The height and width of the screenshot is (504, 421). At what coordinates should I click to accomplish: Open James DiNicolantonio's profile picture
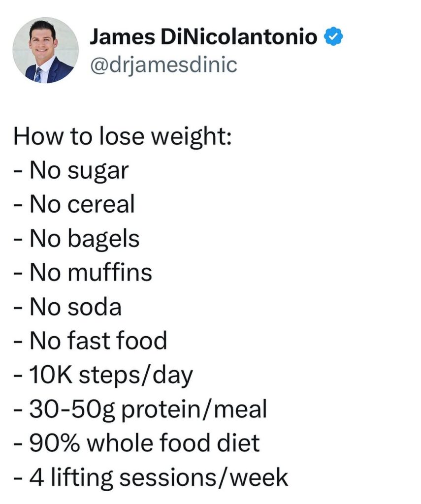[x=46, y=50]
